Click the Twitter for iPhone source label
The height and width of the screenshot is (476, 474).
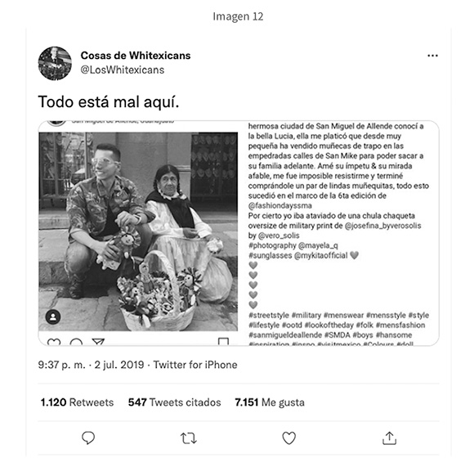click(195, 365)
